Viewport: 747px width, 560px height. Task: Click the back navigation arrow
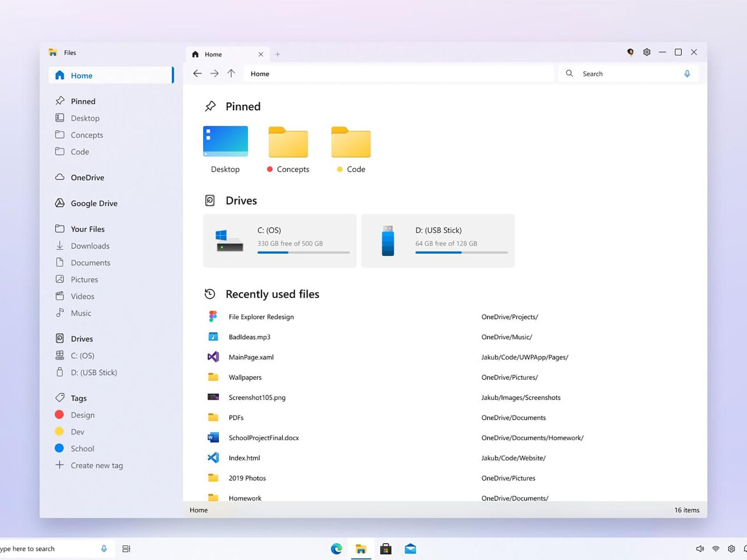[197, 73]
